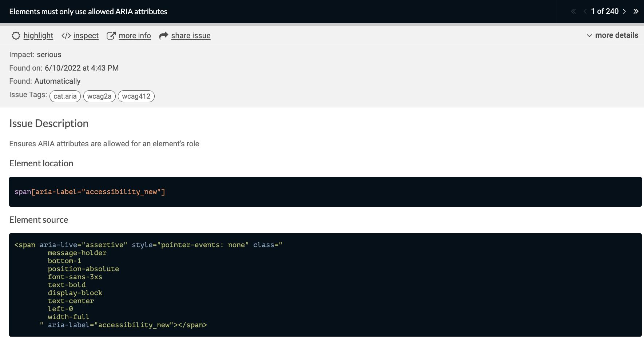
Task: Click the serious impact label
Action: pos(49,55)
